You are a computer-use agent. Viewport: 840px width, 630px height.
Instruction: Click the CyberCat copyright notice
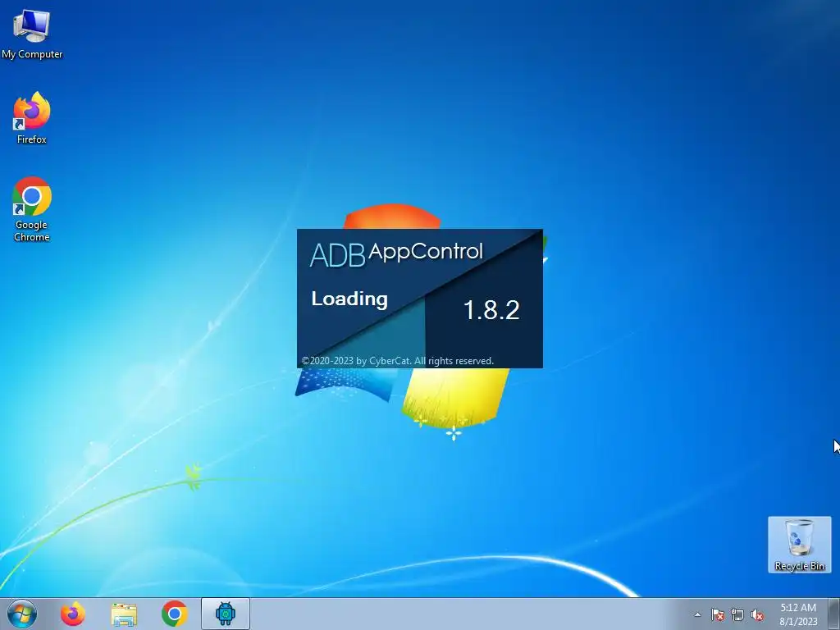[x=398, y=361]
